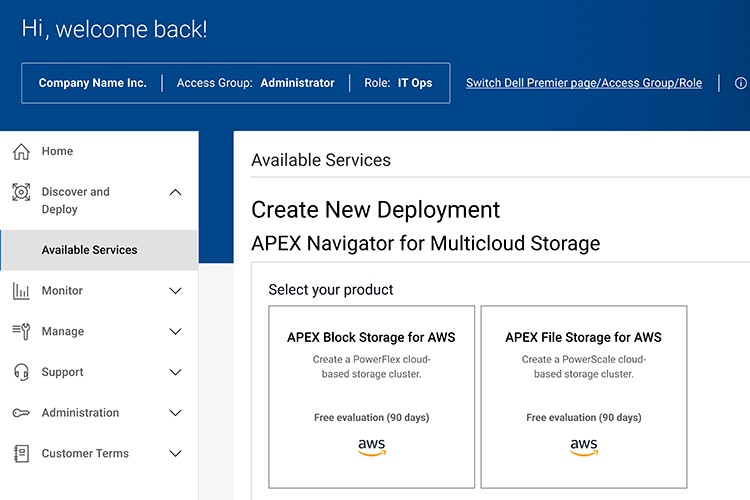The height and width of the screenshot is (500, 750).
Task: Click Company Name Inc. text
Action: (93, 83)
